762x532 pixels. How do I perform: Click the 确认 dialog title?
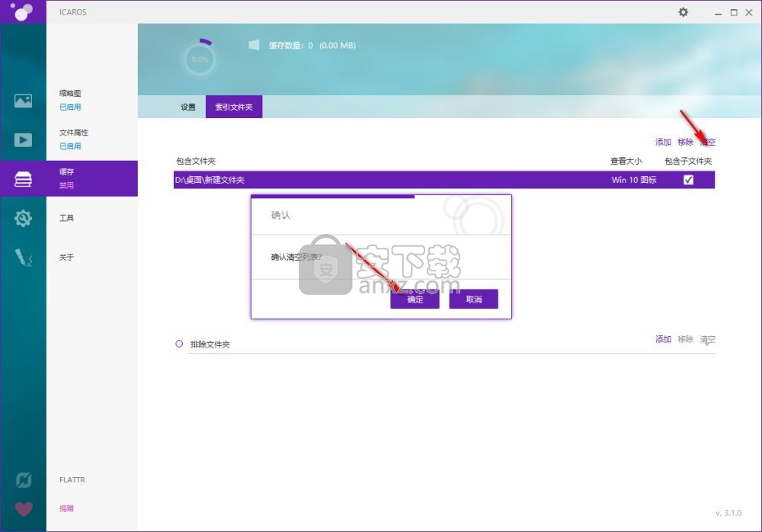280,215
